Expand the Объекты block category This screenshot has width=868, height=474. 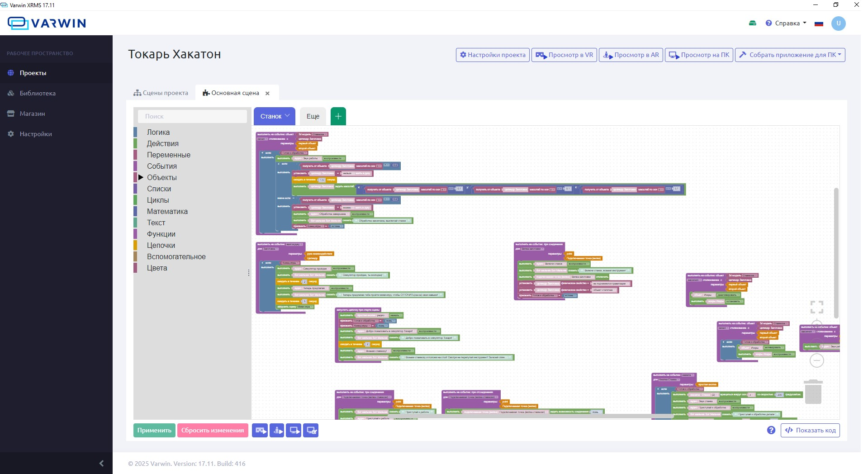161,177
